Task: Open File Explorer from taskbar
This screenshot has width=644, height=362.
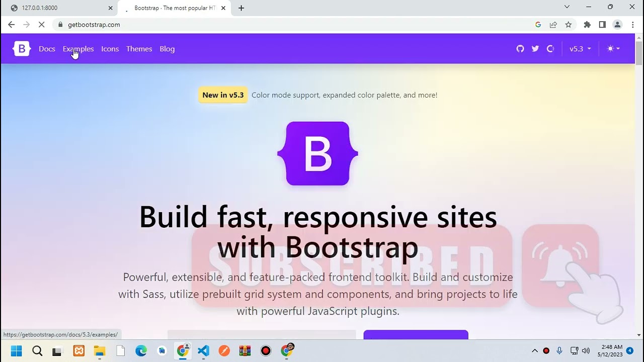Action: coord(100,350)
